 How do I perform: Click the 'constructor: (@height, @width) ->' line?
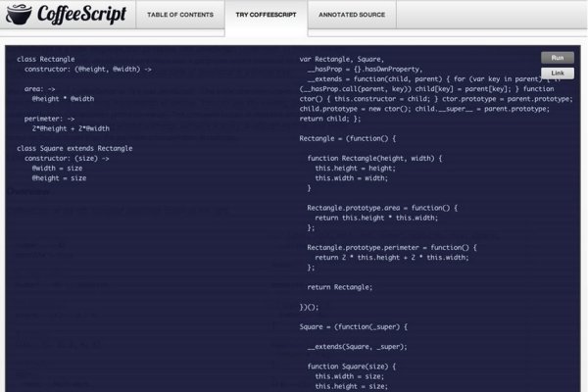click(x=88, y=70)
